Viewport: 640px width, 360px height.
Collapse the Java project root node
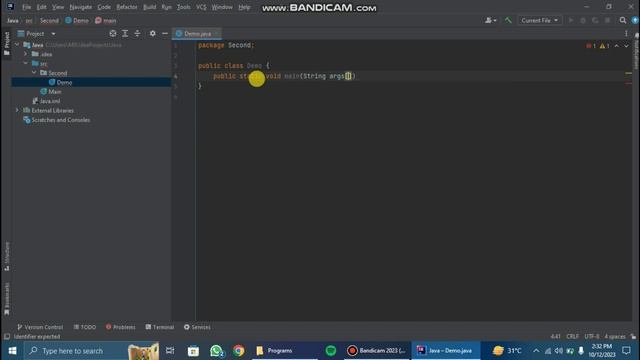point(17,45)
